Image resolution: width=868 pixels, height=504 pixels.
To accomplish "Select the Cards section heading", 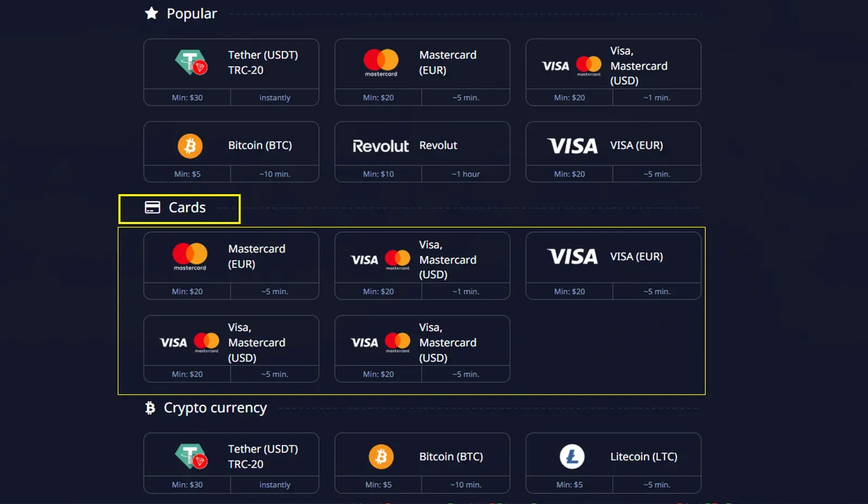I will tap(187, 208).
